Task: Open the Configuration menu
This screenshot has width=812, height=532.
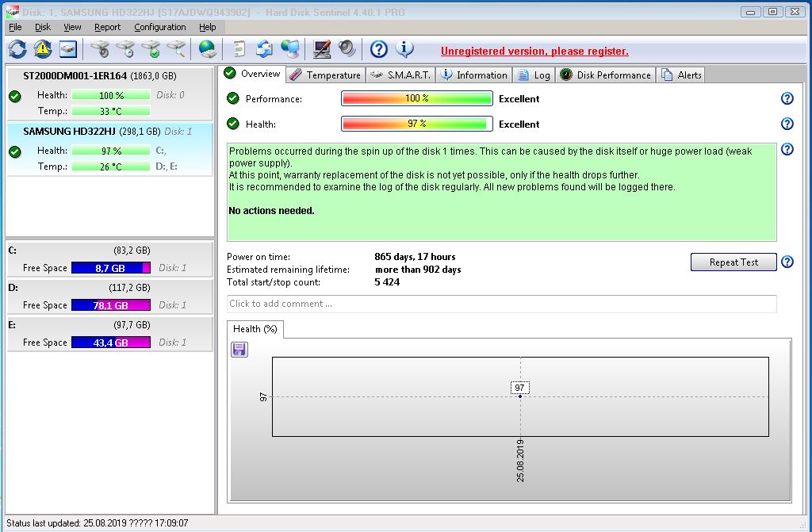Action: click(159, 27)
